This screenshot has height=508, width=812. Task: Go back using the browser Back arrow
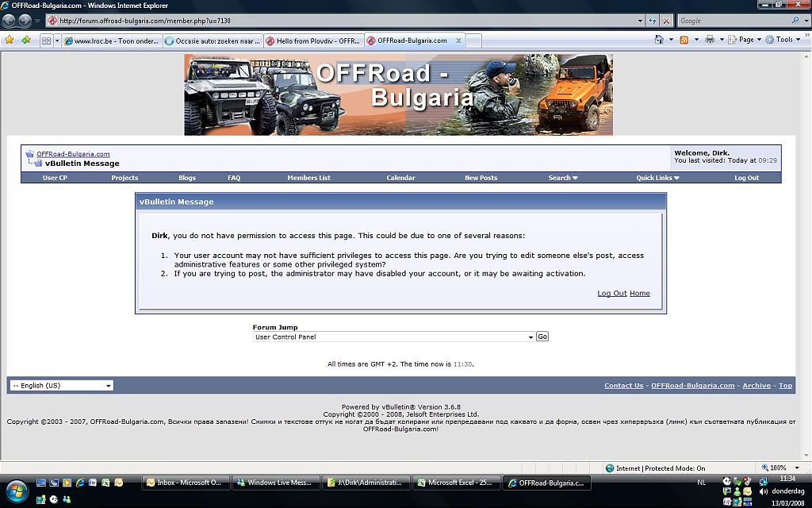tap(9, 21)
